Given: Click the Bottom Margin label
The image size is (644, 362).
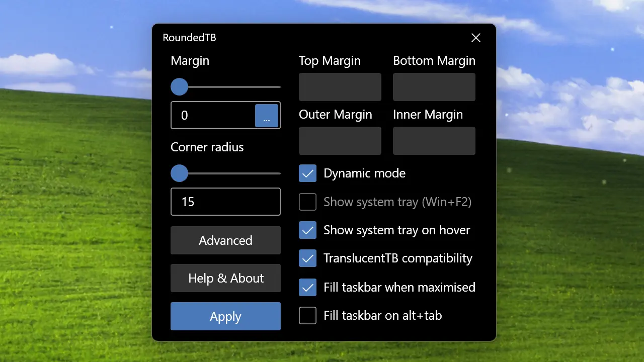Looking at the screenshot, I should click(434, 61).
